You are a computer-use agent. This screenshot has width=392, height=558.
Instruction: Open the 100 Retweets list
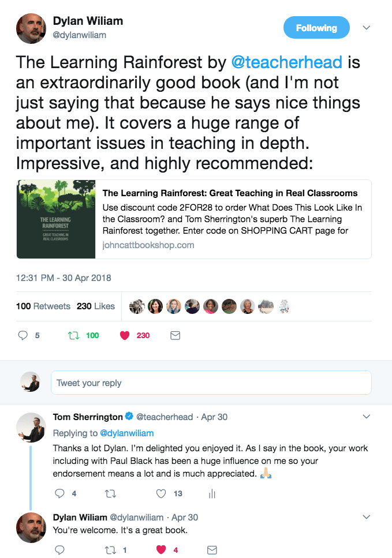[x=43, y=306]
